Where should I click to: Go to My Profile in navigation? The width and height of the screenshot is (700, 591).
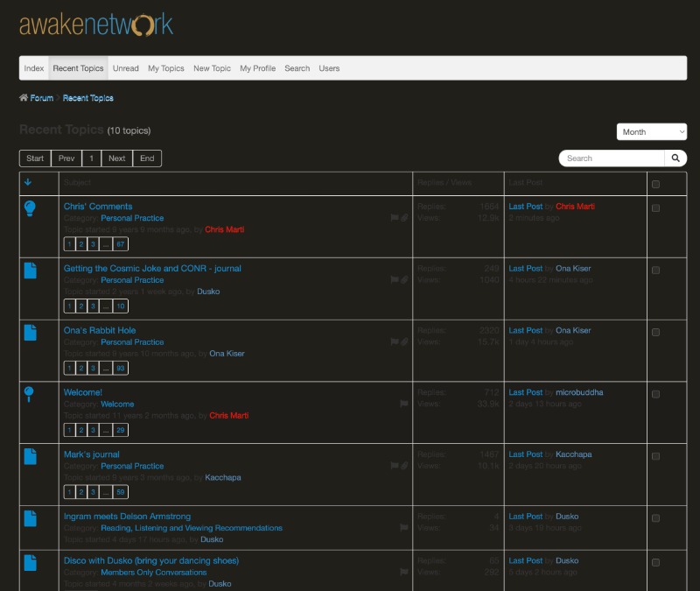257,68
